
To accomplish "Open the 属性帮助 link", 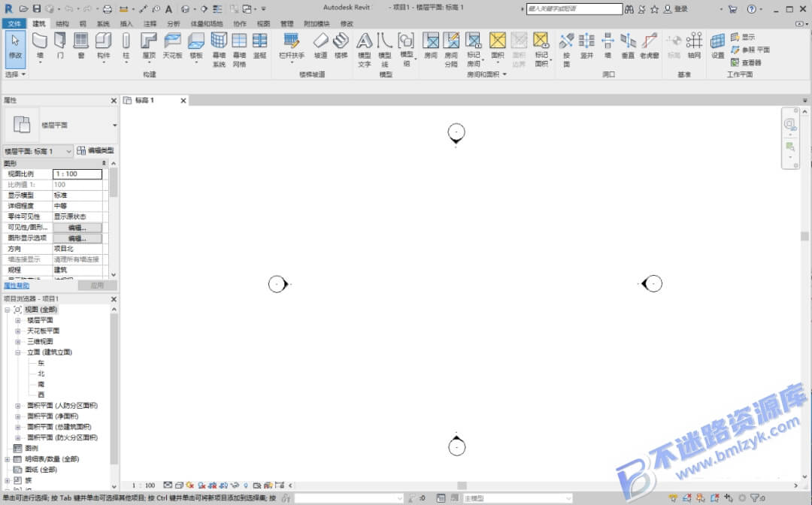I will point(17,286).
